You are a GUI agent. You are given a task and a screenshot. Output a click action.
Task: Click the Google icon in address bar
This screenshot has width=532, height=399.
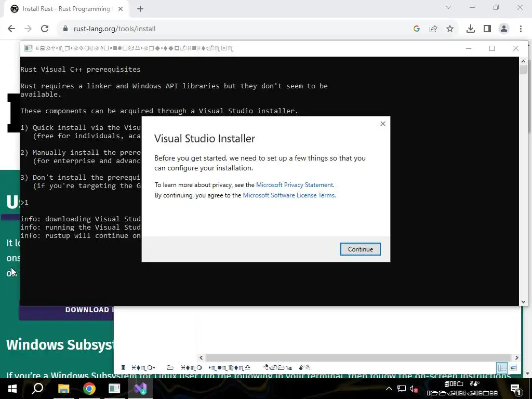click(417, 29)
